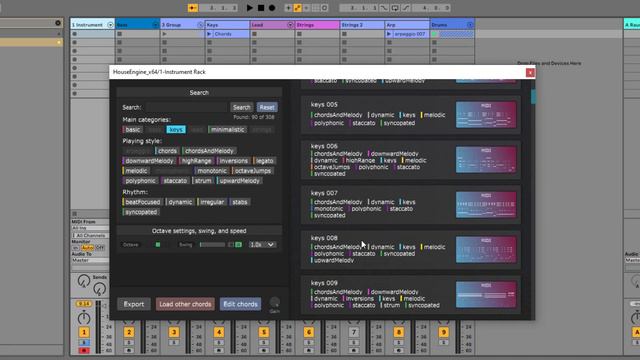Launch the arpeggio 007 clip
This screenshot has height=360, width=640.
pyautogui.click(x=389, y=34)
